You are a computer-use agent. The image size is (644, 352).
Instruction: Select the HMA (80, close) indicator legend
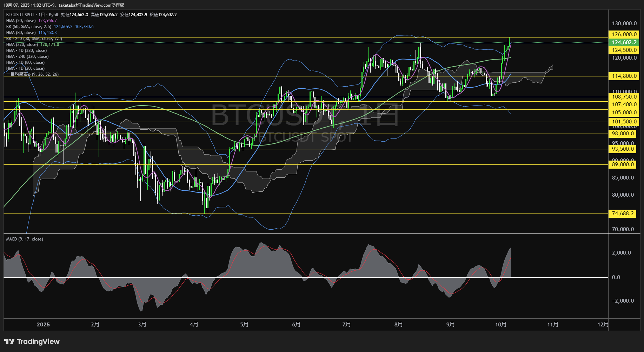[21, 33]
